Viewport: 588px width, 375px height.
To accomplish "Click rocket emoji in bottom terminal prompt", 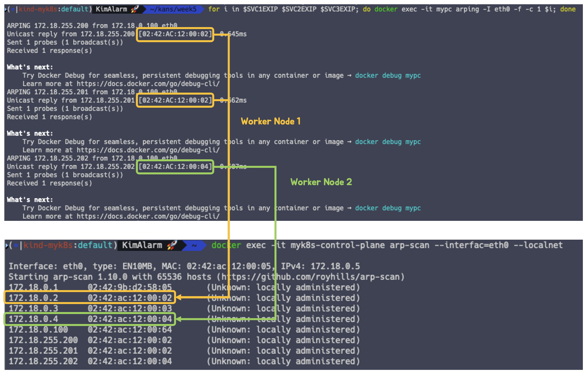I will [x=172, y=245].
